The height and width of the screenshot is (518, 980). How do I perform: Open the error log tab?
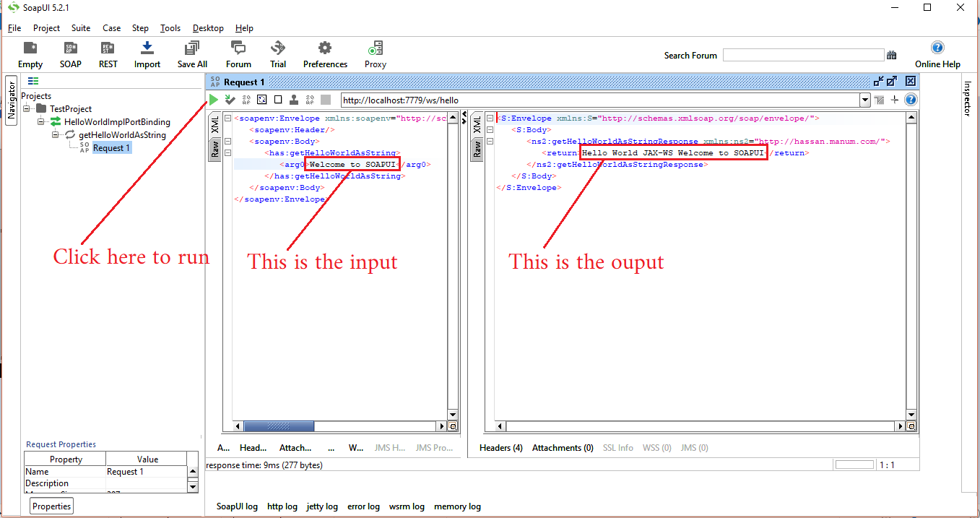tap(363, 506)
